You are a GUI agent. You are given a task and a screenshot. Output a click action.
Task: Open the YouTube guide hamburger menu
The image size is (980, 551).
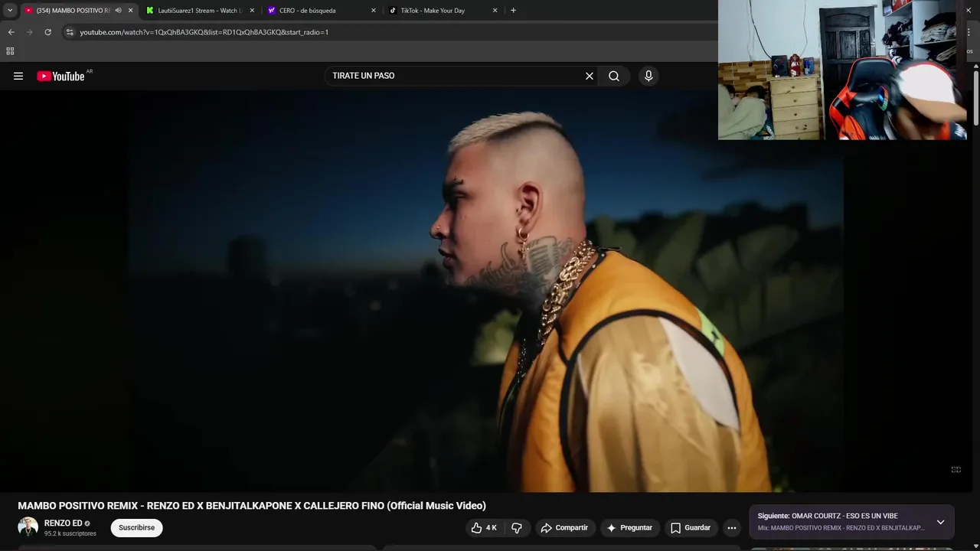pos(18,76)
